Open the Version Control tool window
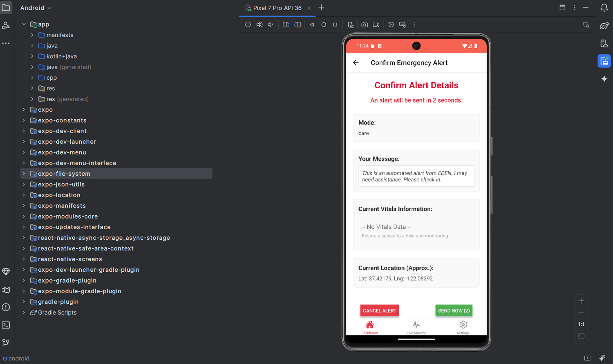 6,343
